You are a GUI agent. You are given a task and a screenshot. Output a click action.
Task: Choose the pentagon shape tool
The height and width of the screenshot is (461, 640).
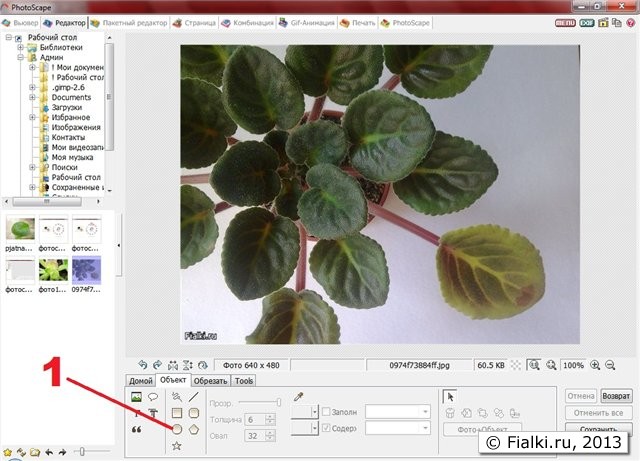tap(194, 428)
